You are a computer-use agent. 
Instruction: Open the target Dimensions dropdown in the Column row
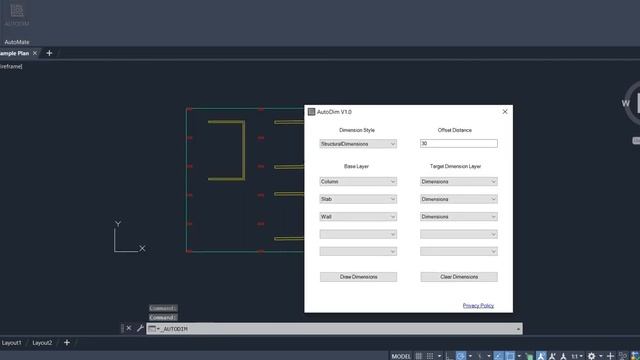(459, 182)
